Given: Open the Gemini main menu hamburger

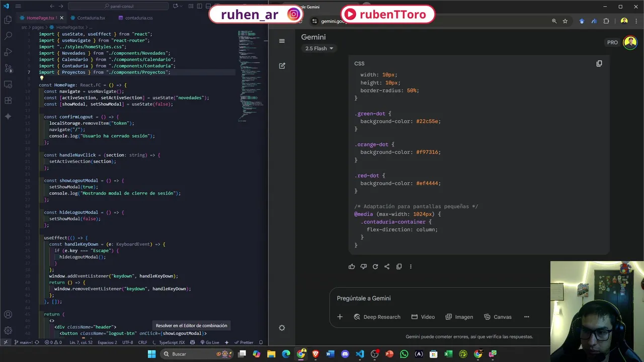Looking at the screenshot, I should point(282,41).
